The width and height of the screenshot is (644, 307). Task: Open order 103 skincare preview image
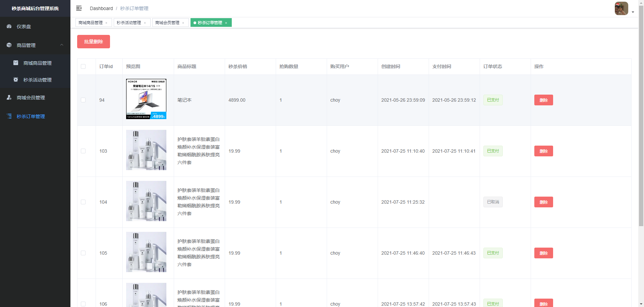(146, 150)
